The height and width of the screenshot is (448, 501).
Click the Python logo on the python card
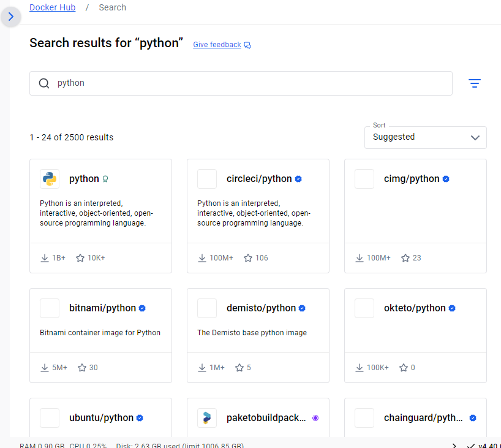[50, 179]
